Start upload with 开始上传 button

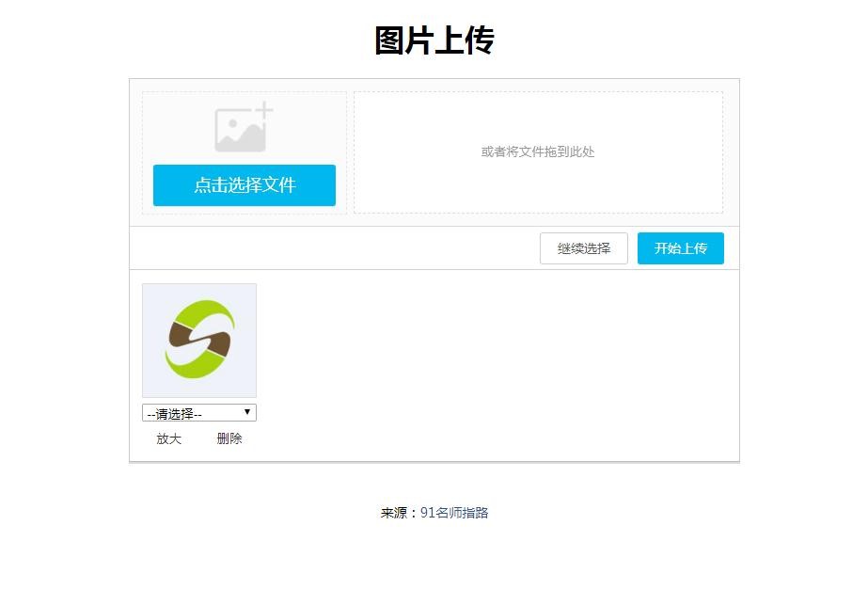[680, 248]
